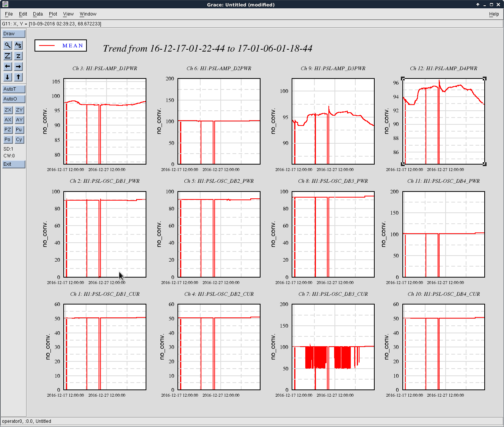Click the SD:1 indicator label

8,149
